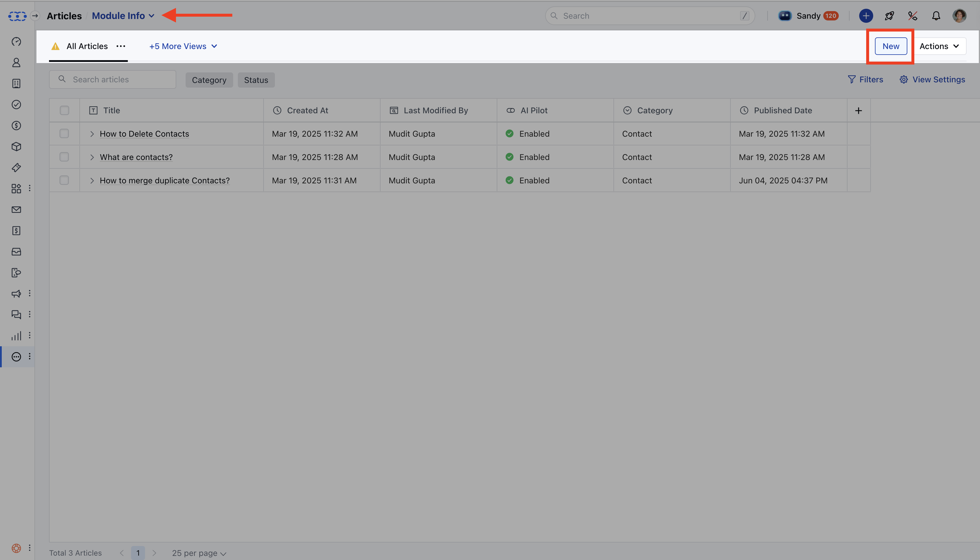Toggle the select-all checkbox in table header

(64, 110)
